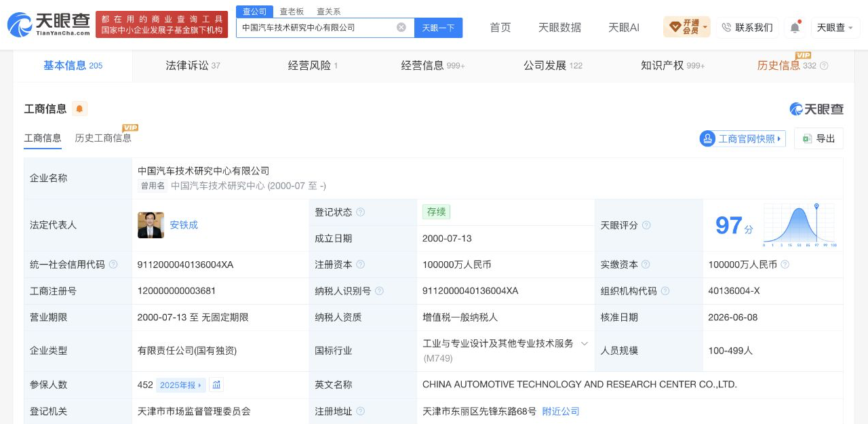Open the 附近公司 link

(x=561, y=411)
